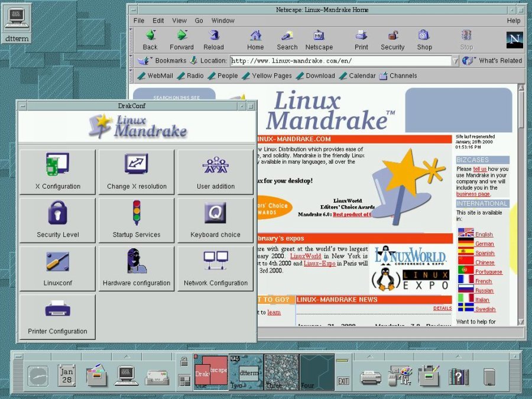This screenshot has height=399, width=532.
Task: Open the File menu in Netscape
Action: 139,21
